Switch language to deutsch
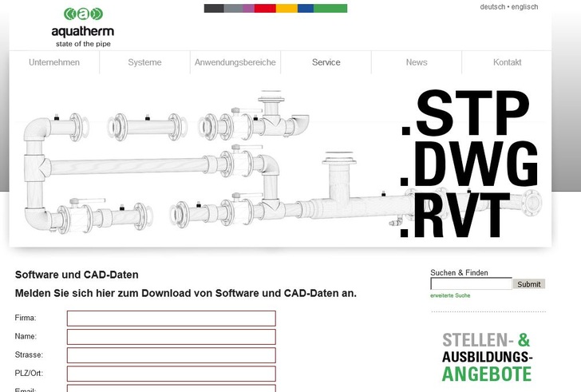This screenshot has height=392, width=581. coord(492,6)
